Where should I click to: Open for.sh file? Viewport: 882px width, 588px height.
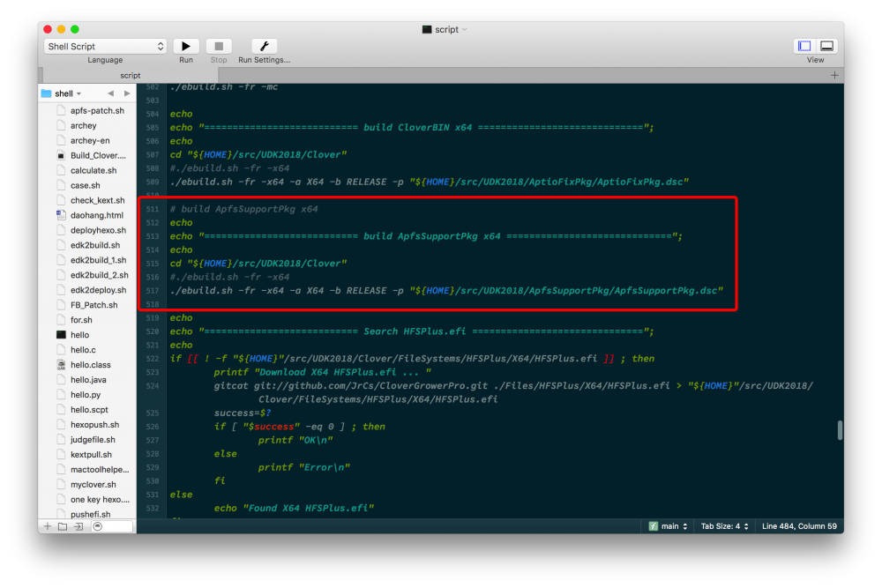point(81,320)
